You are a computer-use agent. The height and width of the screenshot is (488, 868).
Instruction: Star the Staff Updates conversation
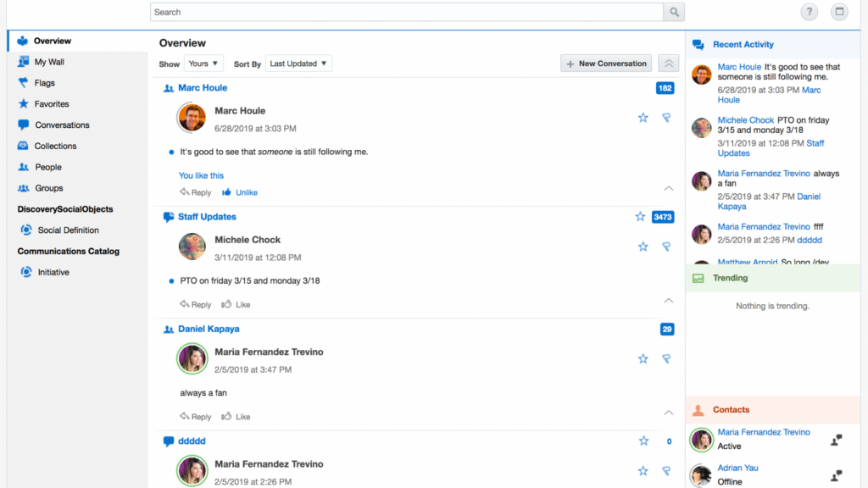point(640,217)
